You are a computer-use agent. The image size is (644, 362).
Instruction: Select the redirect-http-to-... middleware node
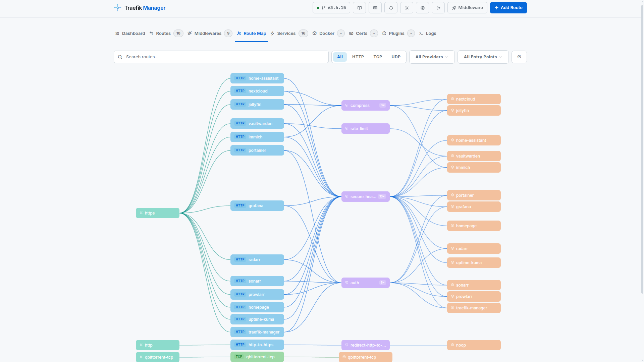click(366, 345)
